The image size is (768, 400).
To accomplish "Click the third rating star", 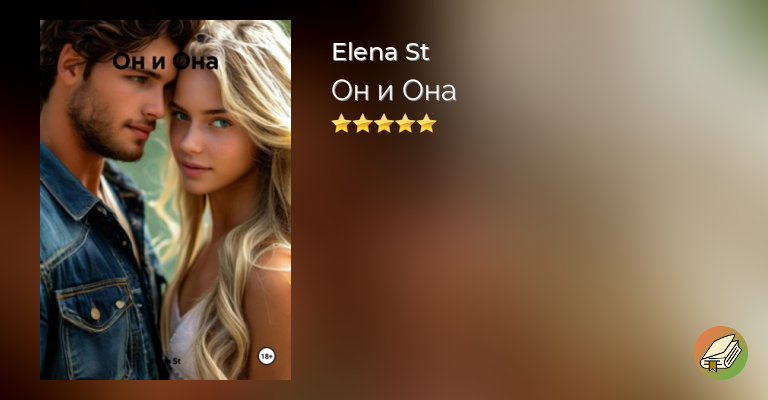I will tap(384, 123).
